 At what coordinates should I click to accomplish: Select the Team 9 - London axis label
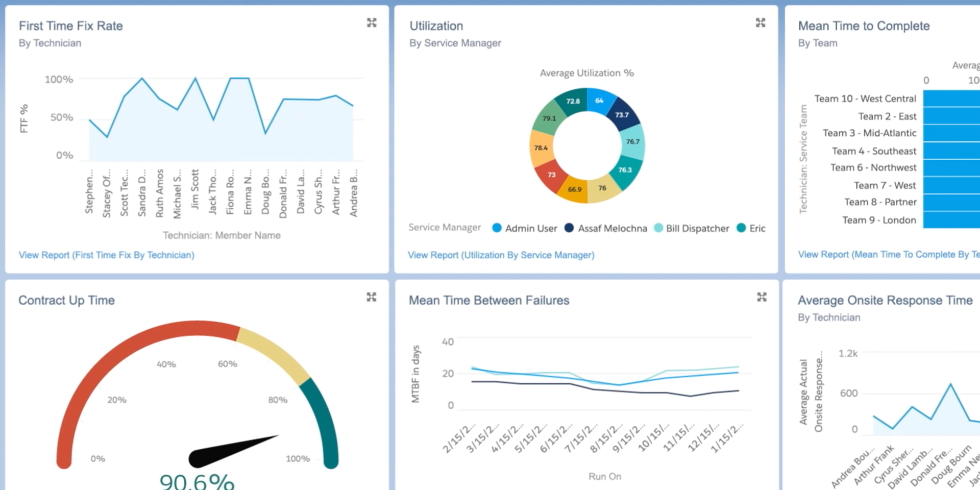(x=878, y=220)
